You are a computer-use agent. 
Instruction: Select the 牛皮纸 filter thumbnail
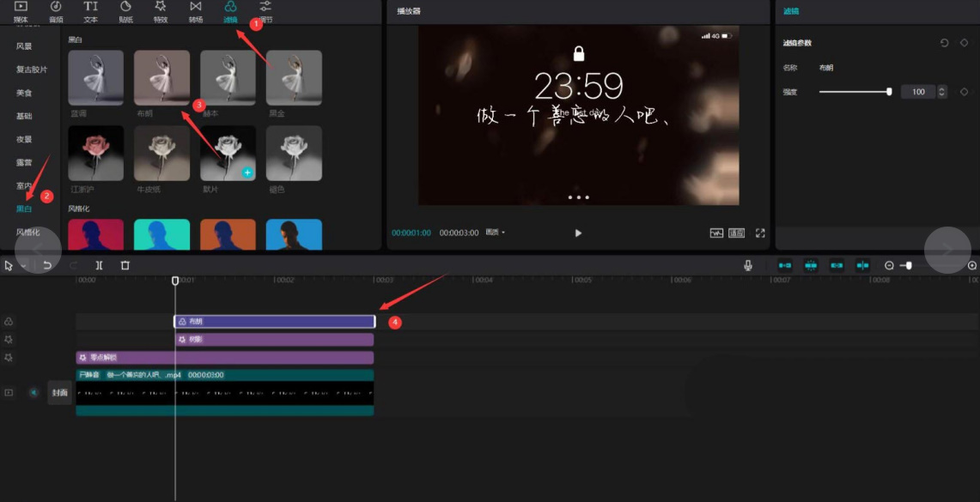[161, 154]
